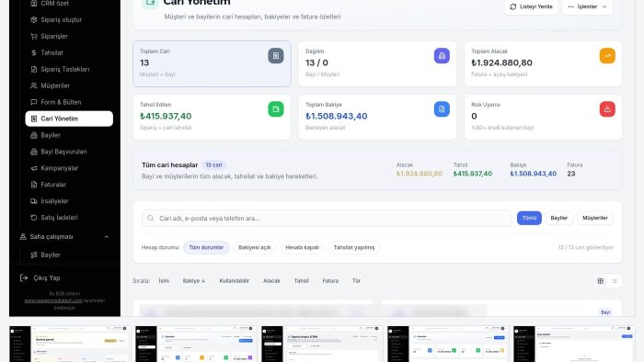Viewport: 644px width, 362px height.
Task: Click the Toplam Alacak orange trend icon
Action: pyautogui.click(x=607, y=56)
